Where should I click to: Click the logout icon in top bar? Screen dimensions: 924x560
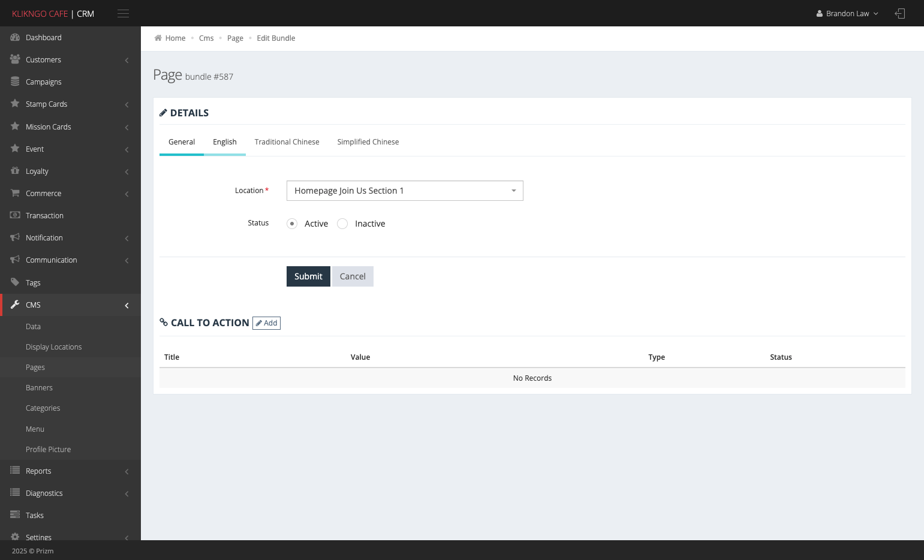tap(899, 13)
